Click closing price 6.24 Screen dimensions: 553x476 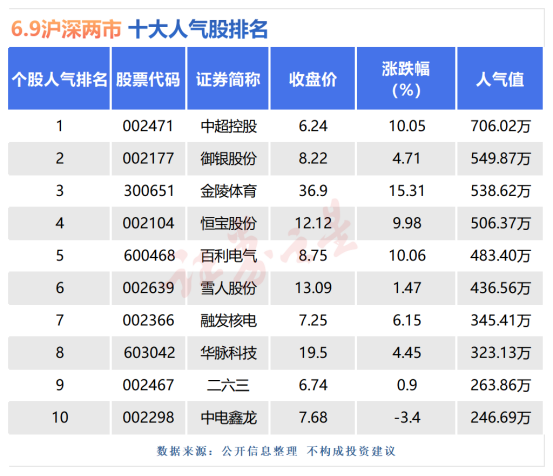313,126
